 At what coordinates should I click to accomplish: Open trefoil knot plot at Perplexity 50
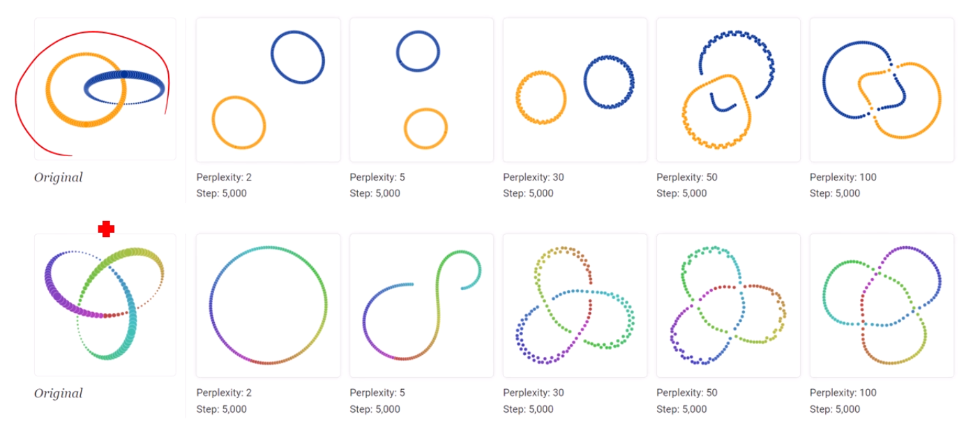(x=729, y=305)
